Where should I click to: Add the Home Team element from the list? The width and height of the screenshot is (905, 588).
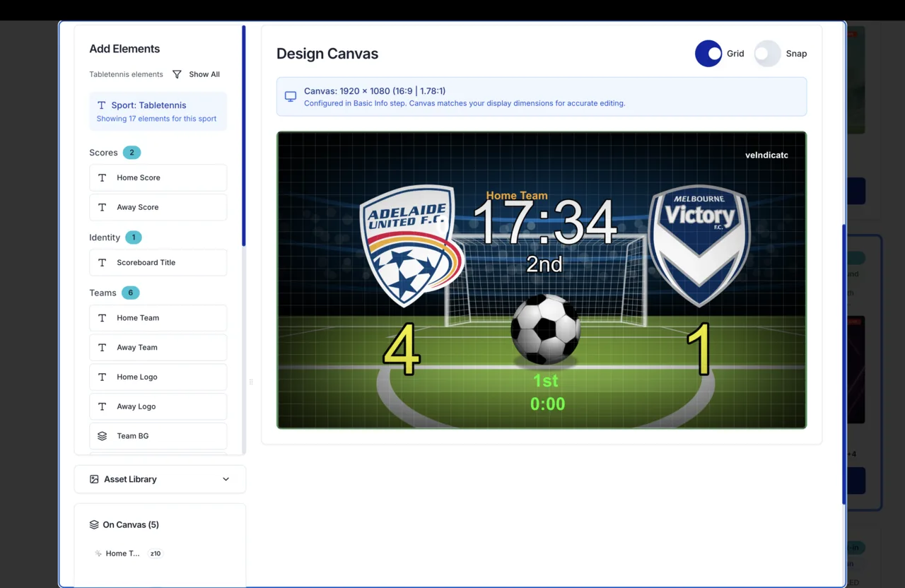pyautogui.click(x=157, y=317)
